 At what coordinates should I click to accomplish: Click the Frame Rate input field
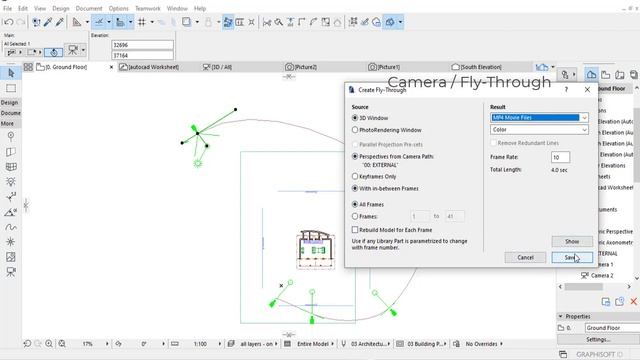560,157
